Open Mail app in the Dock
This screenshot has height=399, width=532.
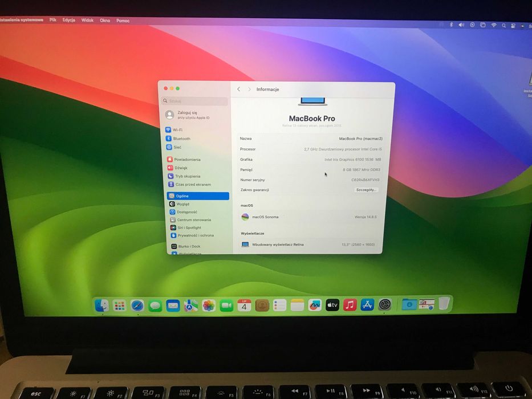173,306
